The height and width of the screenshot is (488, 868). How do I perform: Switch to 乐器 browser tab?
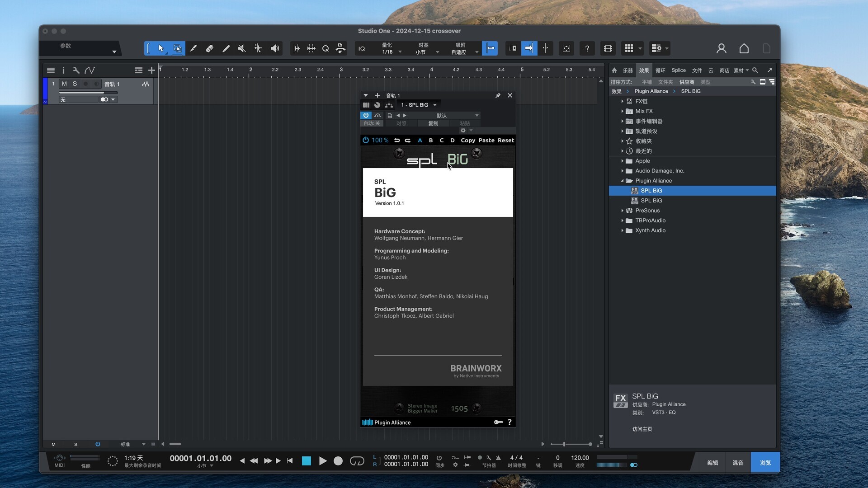[628, 70]
